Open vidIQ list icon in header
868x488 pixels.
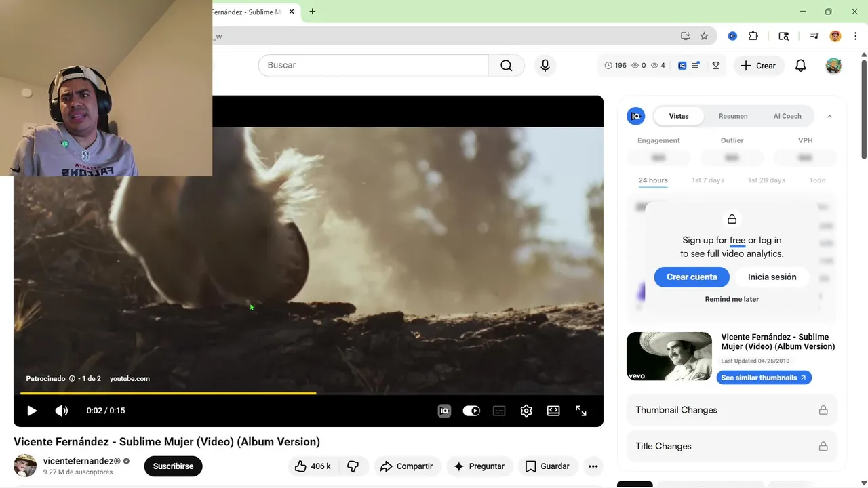point(696,66)
